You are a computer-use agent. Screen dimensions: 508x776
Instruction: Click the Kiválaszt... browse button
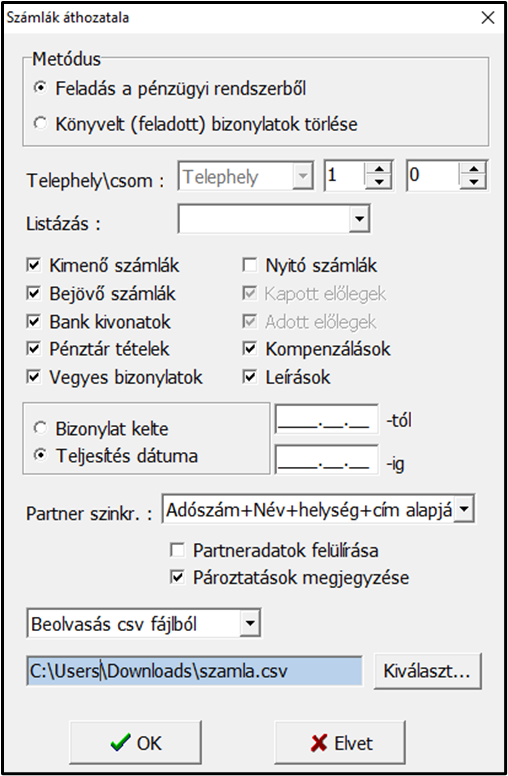[x=427, y=671]
